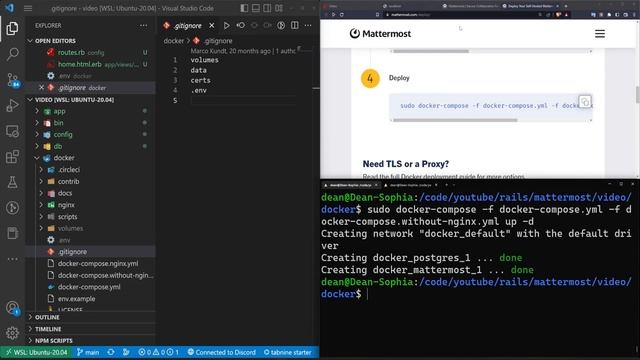640x360 pixels.
Task: Click tabnine starter status item
Action: [x=288, y=352]
